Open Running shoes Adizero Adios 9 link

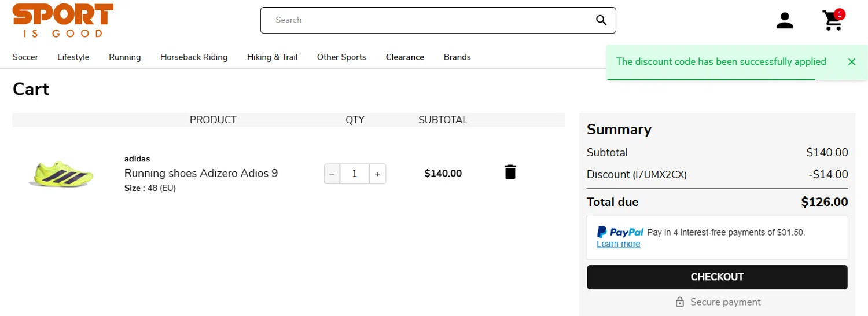pos(201,173)
